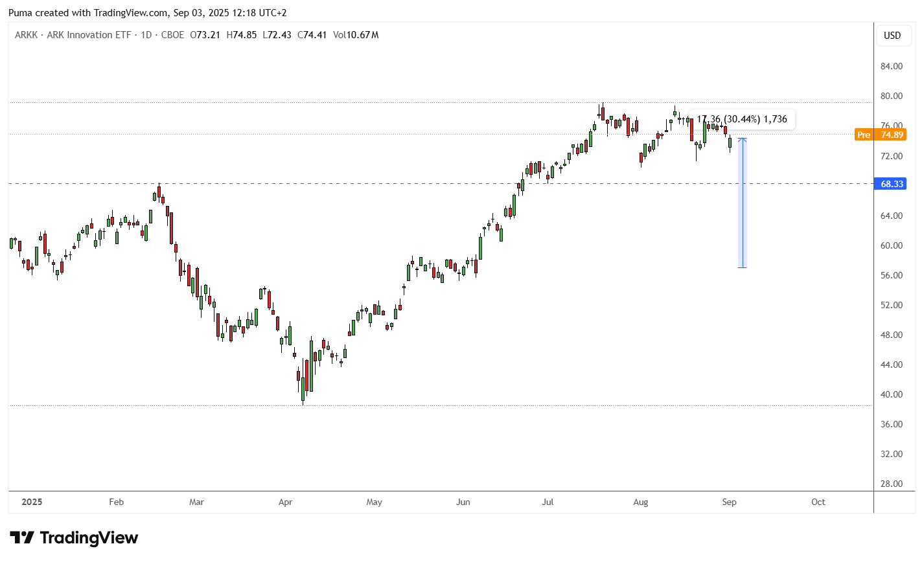Click the Feb label on time axis
The image size is (924, 562).
pos(117,502)
